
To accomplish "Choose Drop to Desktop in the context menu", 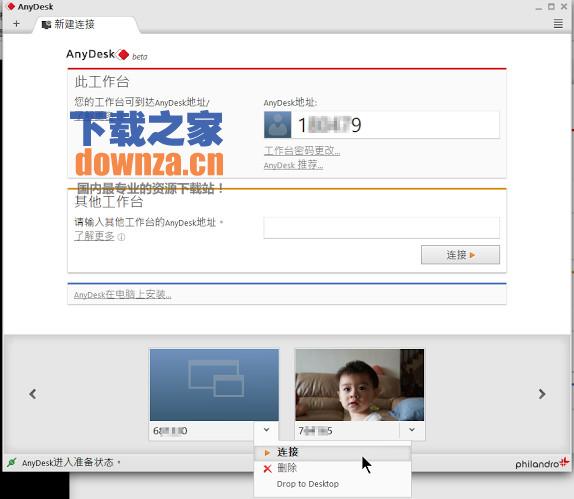I will coord(332,484).
